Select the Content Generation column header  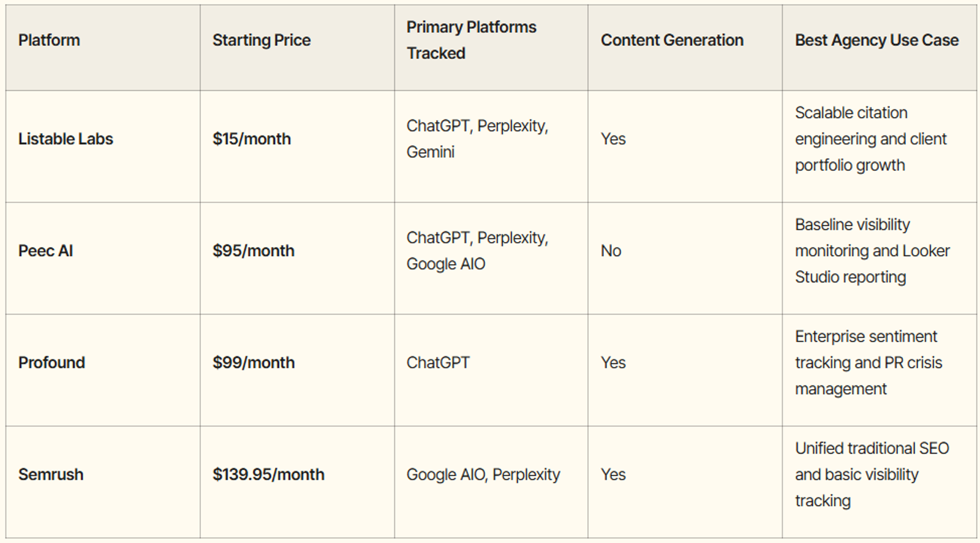click(672, 40)
